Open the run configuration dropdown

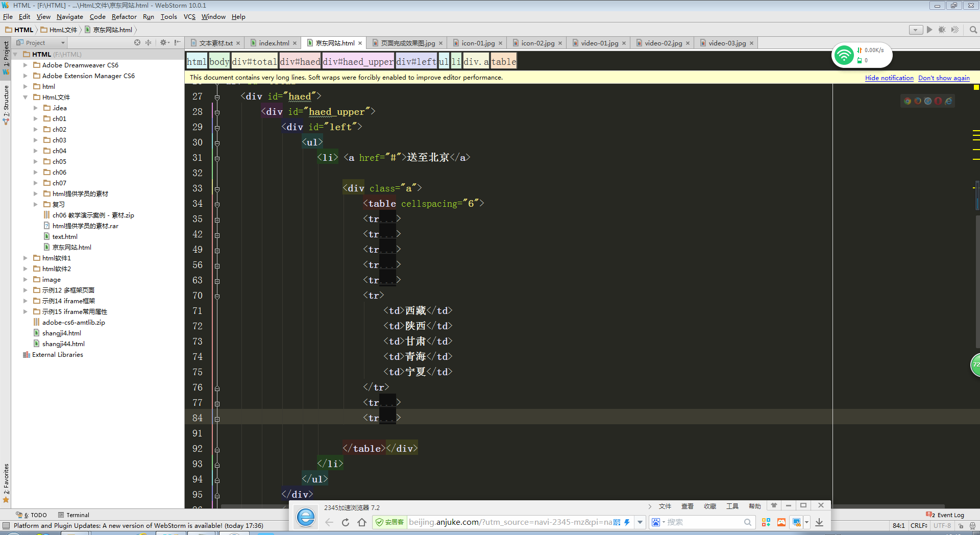pos(916,30)
